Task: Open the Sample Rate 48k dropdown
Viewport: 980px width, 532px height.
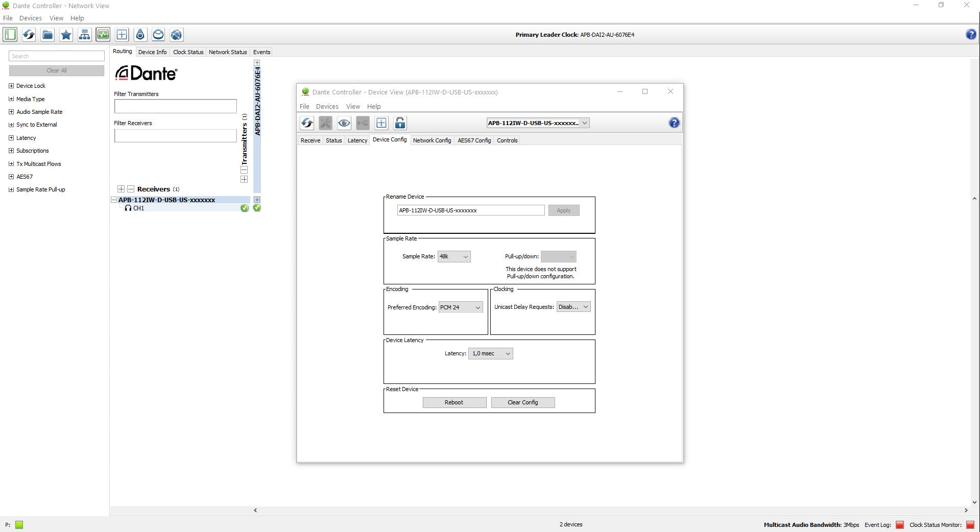Action: tap(453, 257)
